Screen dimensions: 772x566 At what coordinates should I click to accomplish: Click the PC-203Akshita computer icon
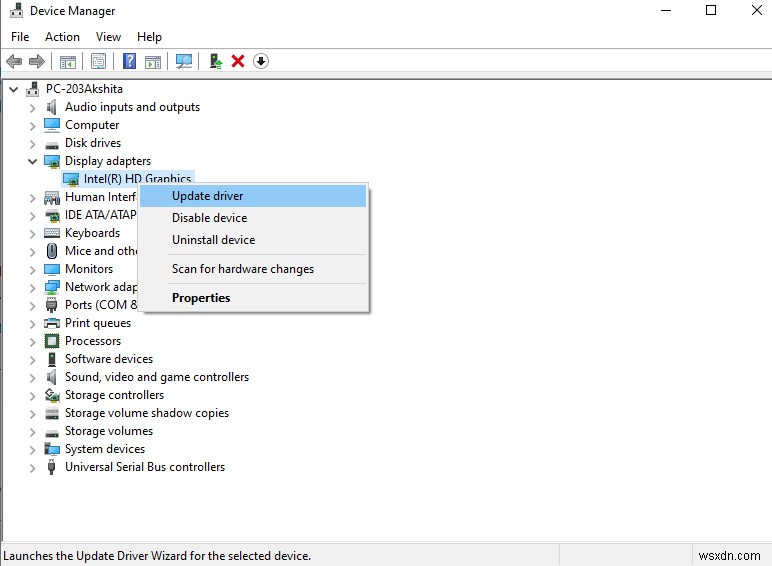point(32,89)
